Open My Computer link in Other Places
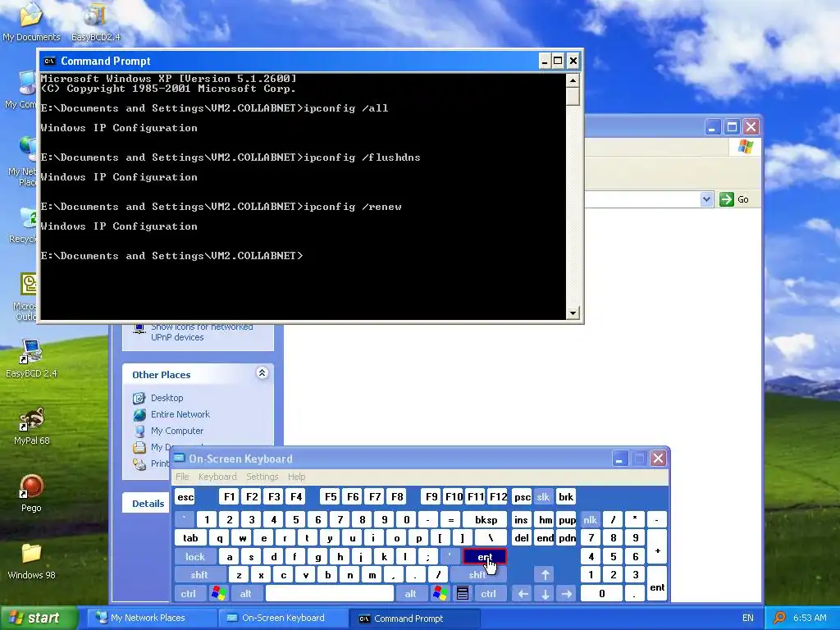Viewport: 840px width, 630px height. 177,431
